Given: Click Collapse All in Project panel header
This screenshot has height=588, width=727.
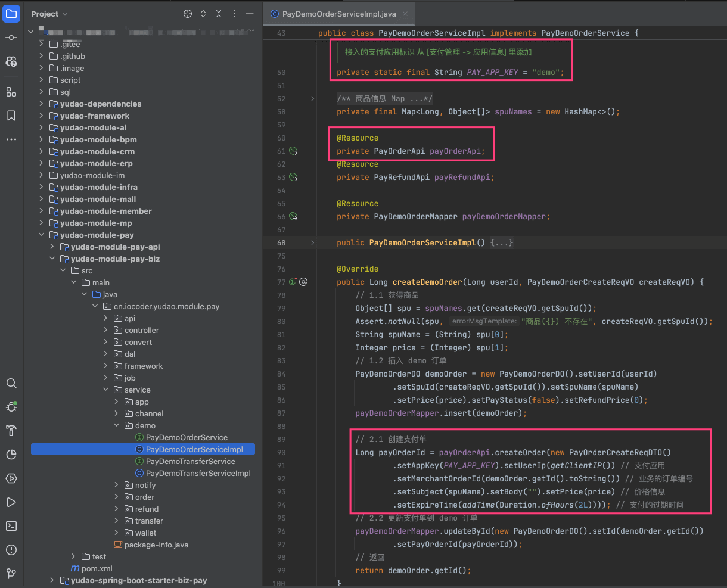Looking at the screenshot, I should [219, 14].
